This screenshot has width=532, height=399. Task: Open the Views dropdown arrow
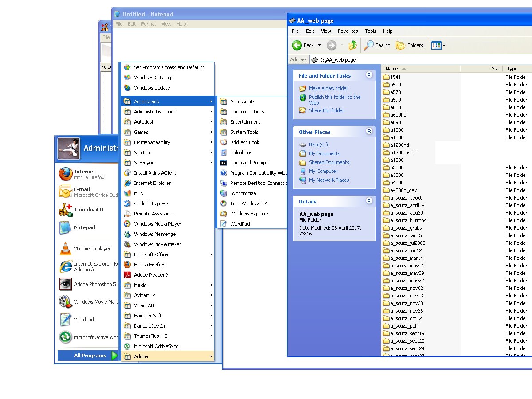[444, 45]
